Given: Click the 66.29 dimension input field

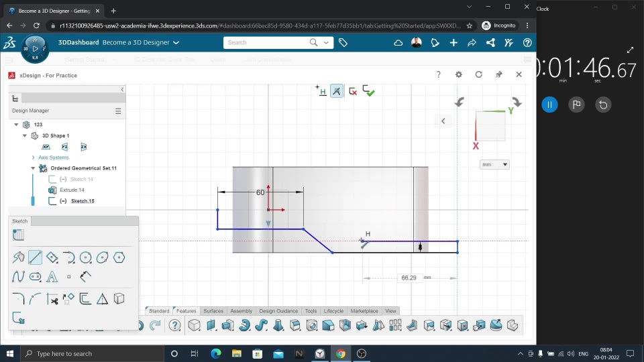Looking at the screenshot, I should [409, 278].
